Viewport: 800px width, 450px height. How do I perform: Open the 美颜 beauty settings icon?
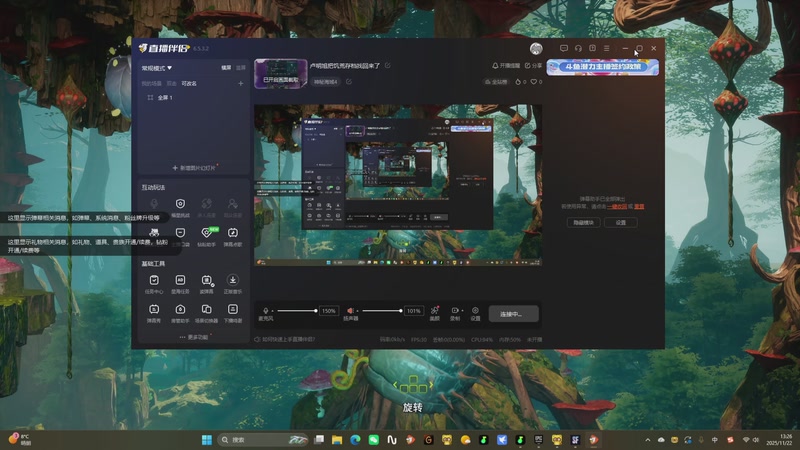click(435, 311)
